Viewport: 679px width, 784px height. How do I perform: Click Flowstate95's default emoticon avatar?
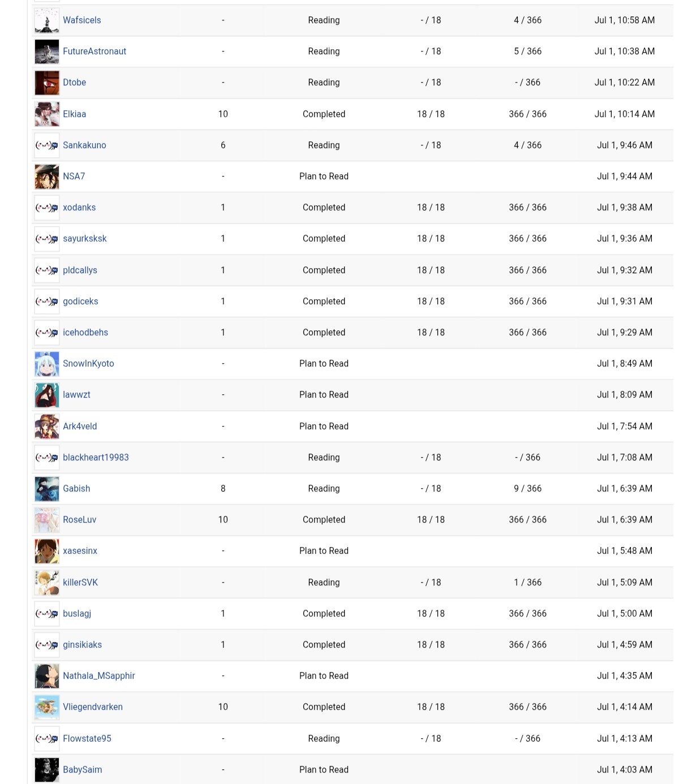point(46,739)
